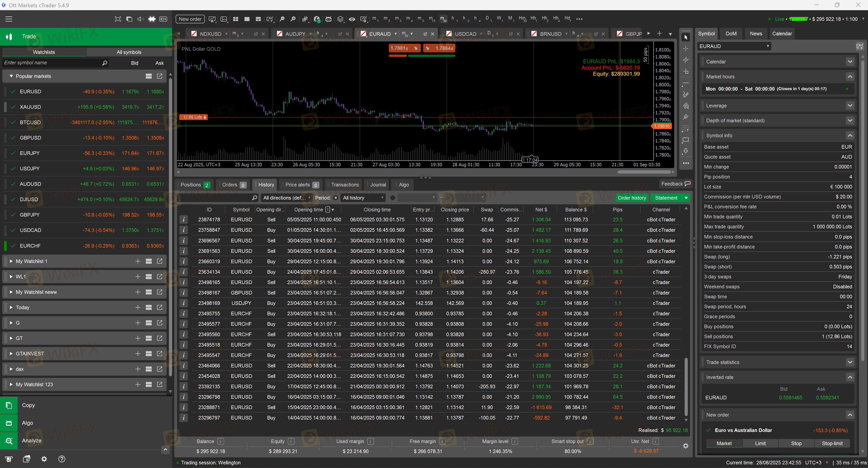The height and width of the screenshot is (468, 868).
Task: Choose the rectangle shape drawing tool
Action: click(685, 140)
